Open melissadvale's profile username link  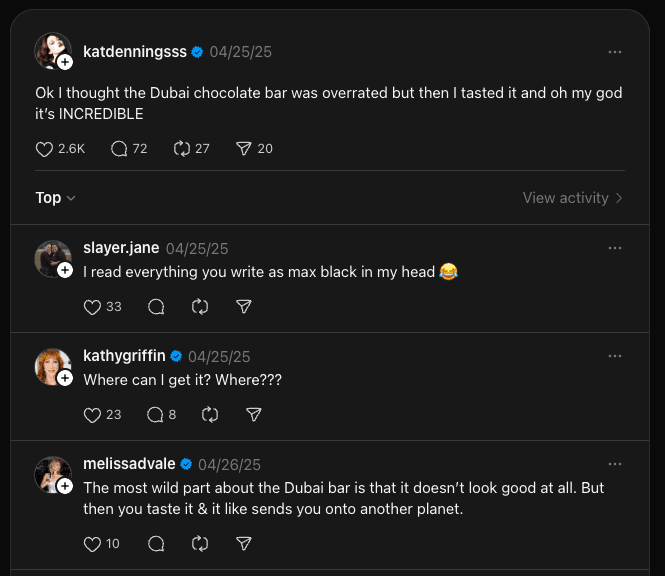click(x=129, y=464)
